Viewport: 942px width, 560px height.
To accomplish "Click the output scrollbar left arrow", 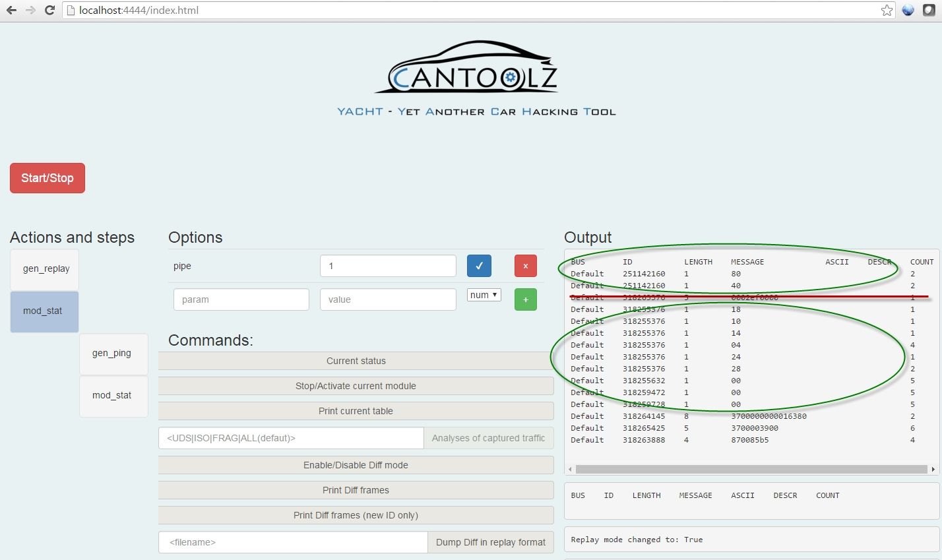I will pyautogui.click(x=570, y=470).
